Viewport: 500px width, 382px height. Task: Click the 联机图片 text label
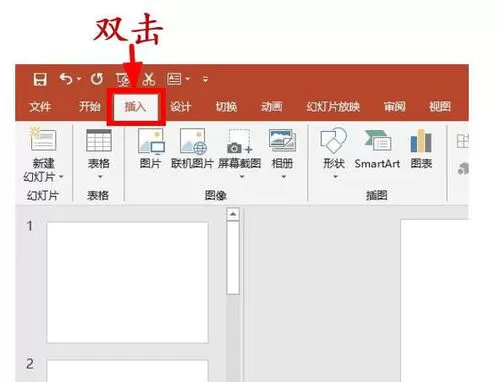click(x=192, y=163)
